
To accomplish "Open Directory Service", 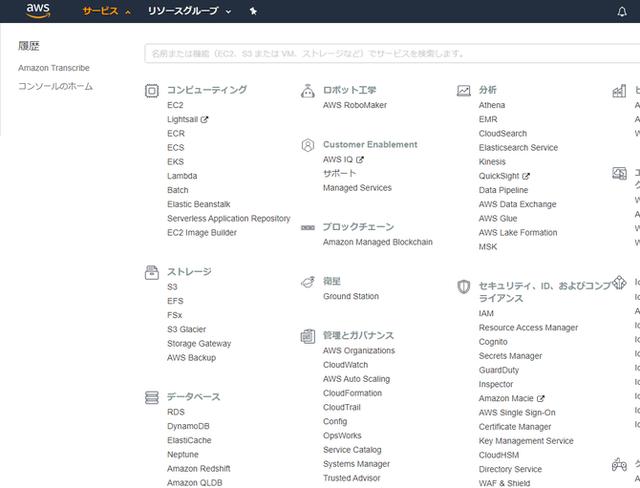I will (510, 469).
